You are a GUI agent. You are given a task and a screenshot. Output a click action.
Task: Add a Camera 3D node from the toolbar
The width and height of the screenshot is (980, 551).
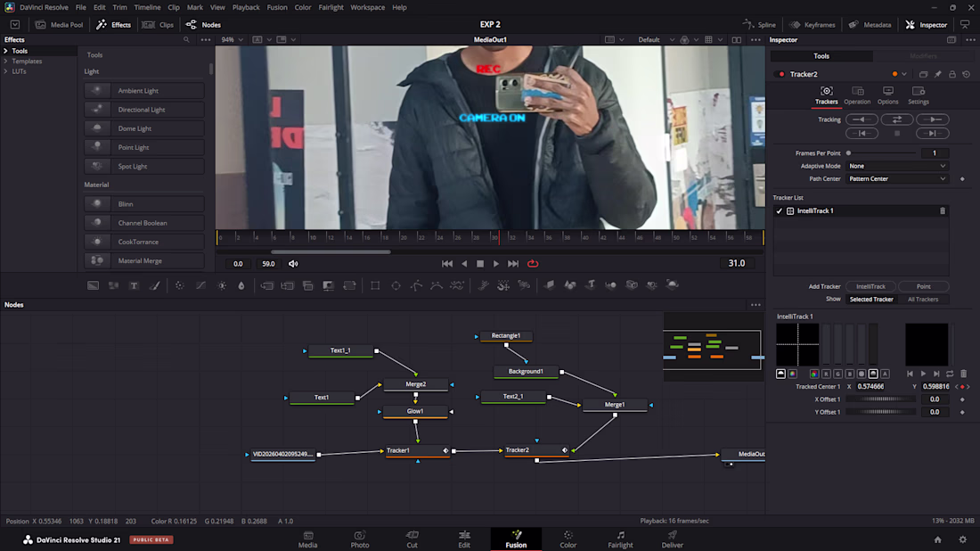point(632,285)
